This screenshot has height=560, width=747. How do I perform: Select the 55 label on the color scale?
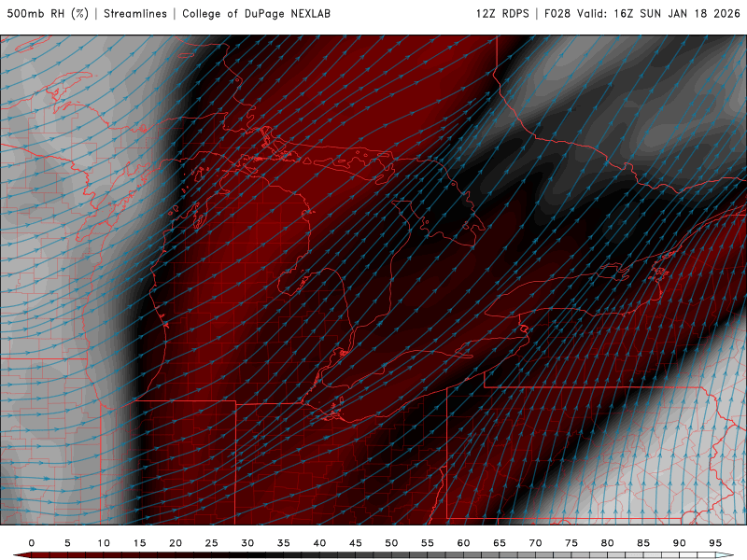pos(428,543)
